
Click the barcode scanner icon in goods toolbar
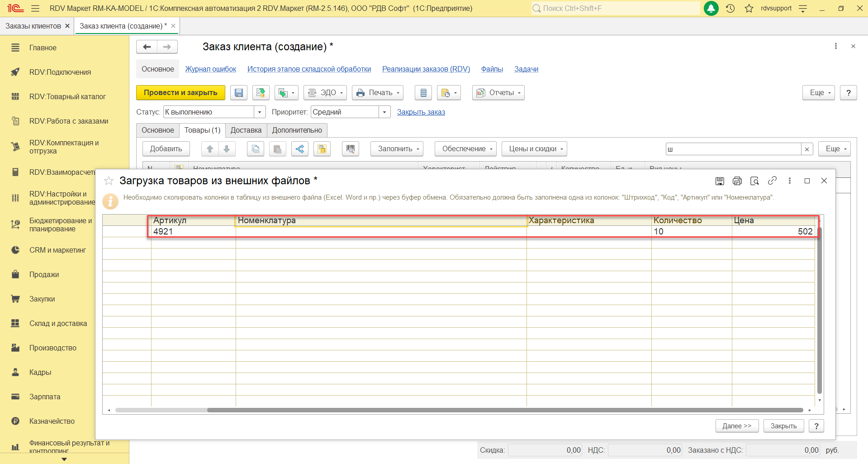point(350,149)
